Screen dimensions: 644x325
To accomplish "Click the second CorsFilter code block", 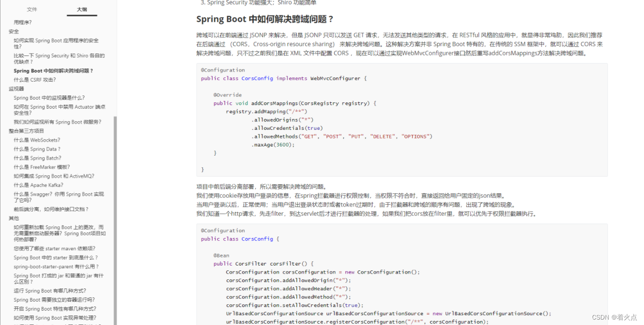I will pyautogui.click(x=402, y=275).
